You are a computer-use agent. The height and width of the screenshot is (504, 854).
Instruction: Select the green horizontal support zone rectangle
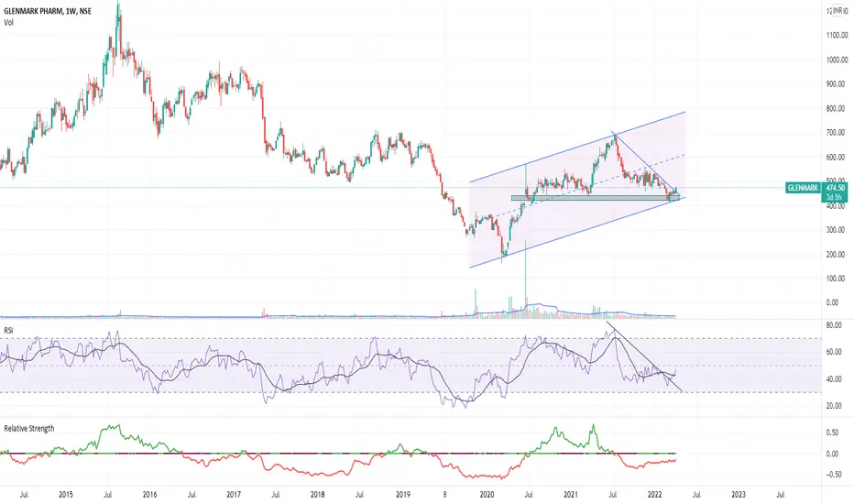coord(596,198)
